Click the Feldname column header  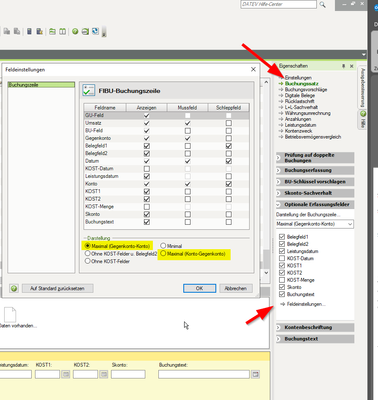pos(105,108)
